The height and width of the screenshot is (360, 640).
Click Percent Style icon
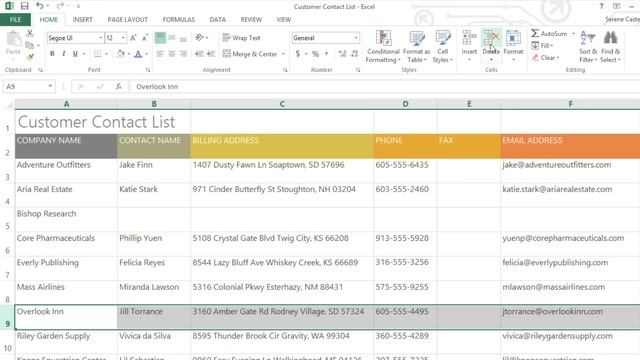[315, 54]
